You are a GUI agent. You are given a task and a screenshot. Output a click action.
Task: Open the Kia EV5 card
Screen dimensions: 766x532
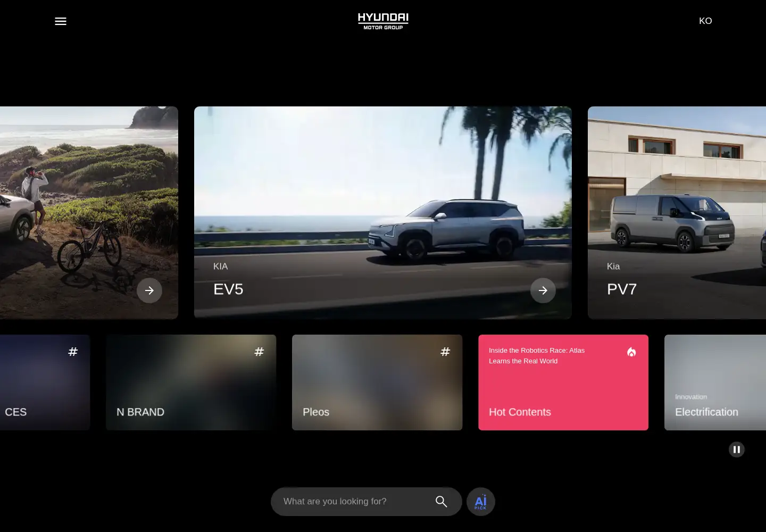coord(383,213)
